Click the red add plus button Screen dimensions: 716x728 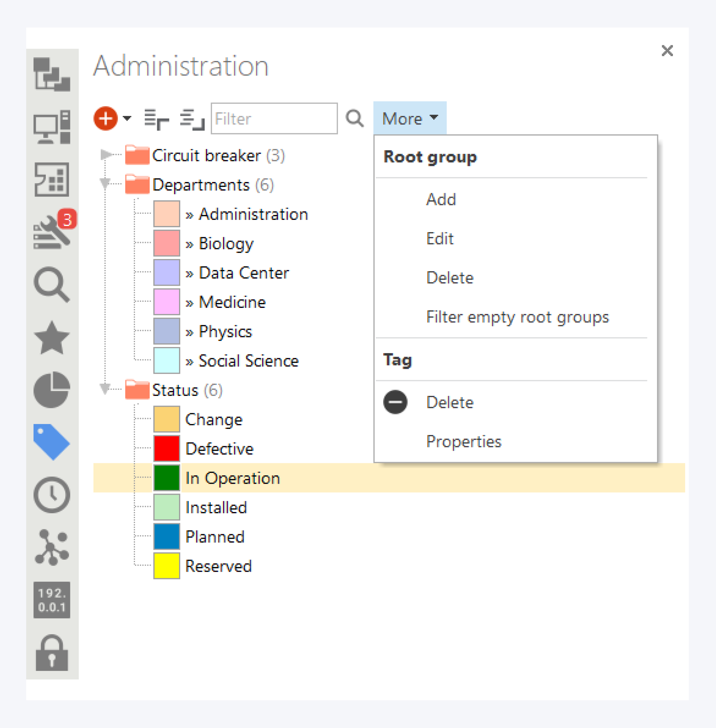tap(106, 118)
